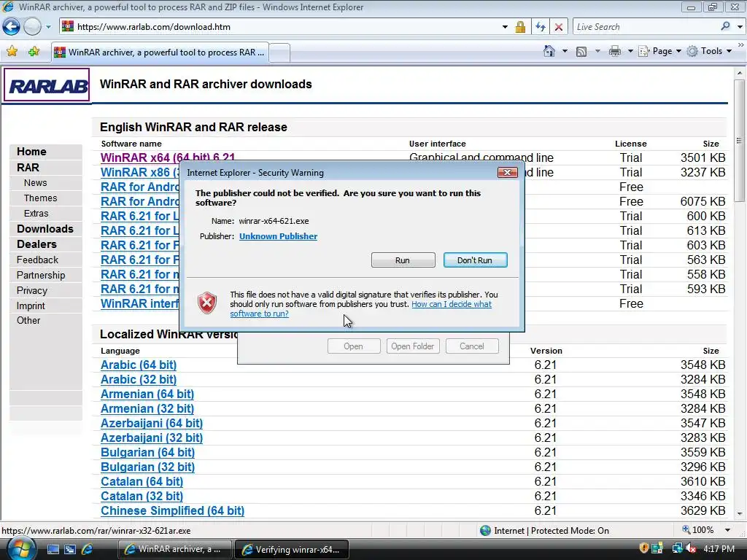Click Run in the Security Warning dialog
747x560 pixels.
(403, 260)
